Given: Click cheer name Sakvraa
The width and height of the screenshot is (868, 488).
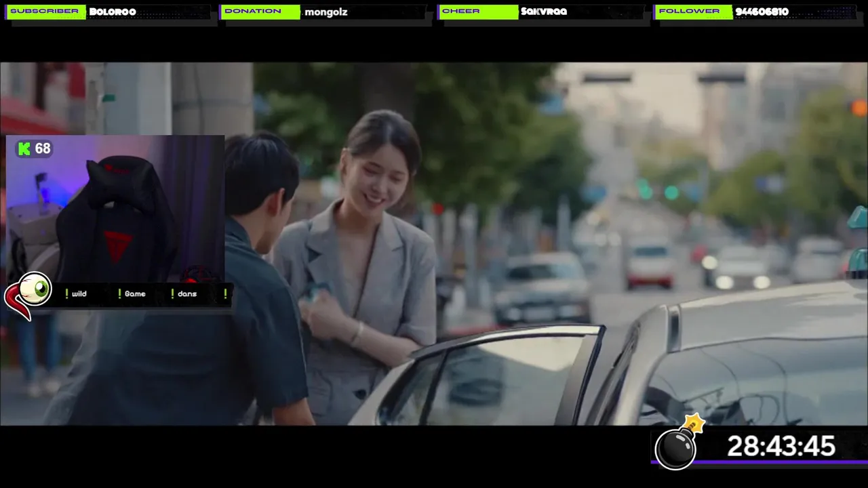Looking at the screenshot, I should click(544, 12).
